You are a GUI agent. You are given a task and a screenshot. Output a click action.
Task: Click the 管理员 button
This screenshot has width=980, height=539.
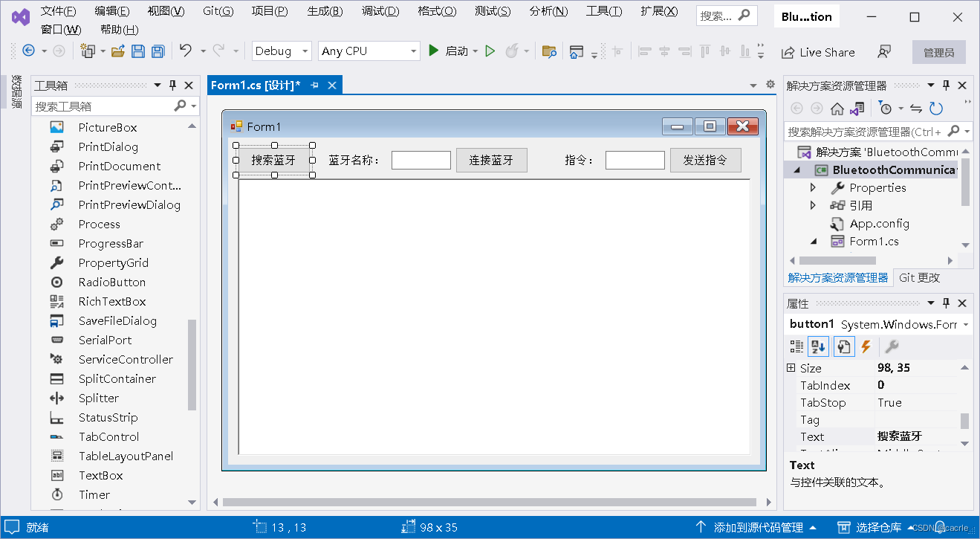pos(939,52)
